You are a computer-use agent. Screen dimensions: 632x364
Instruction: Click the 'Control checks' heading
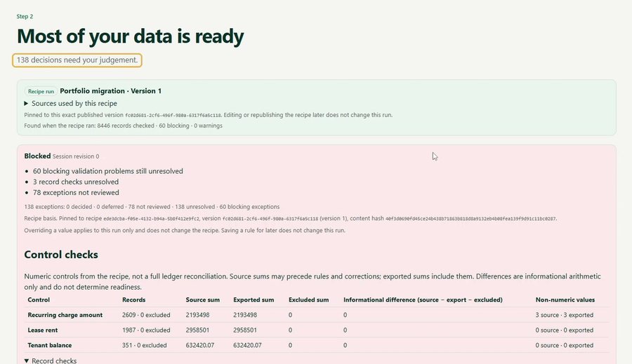tap(61, 255)
